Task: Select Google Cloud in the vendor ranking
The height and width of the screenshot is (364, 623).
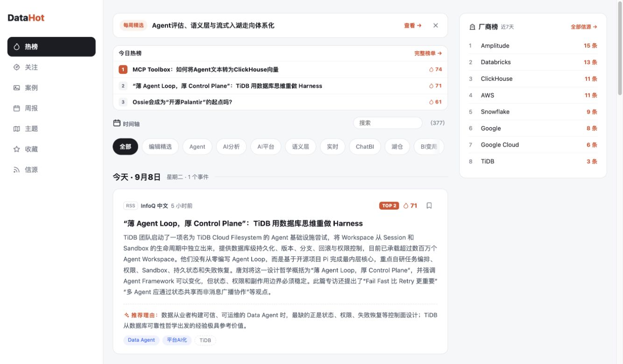Action: pos(533,145)
